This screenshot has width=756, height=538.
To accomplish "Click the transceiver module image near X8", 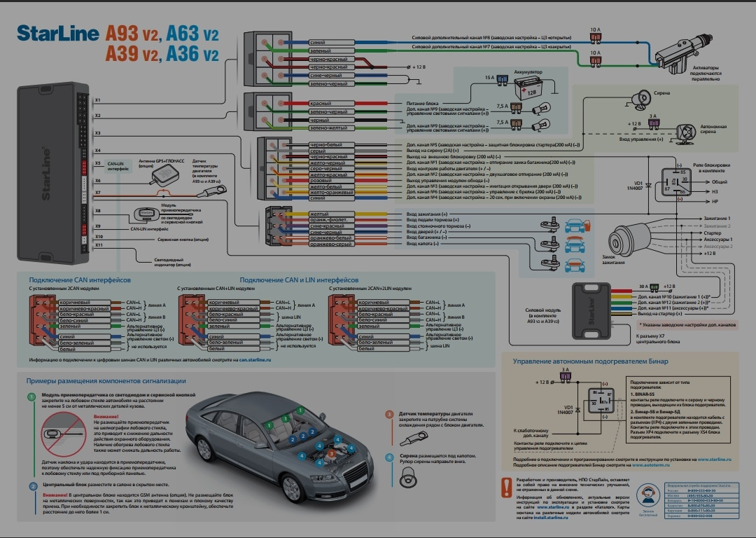I will pyautogui.click(x=146, y=213).
